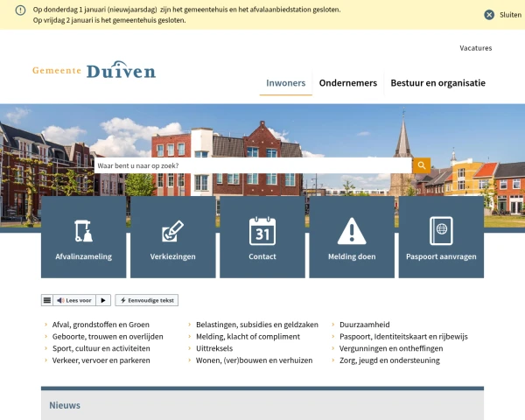Toggle Eenvoudige tekst mode

point(147,300)
